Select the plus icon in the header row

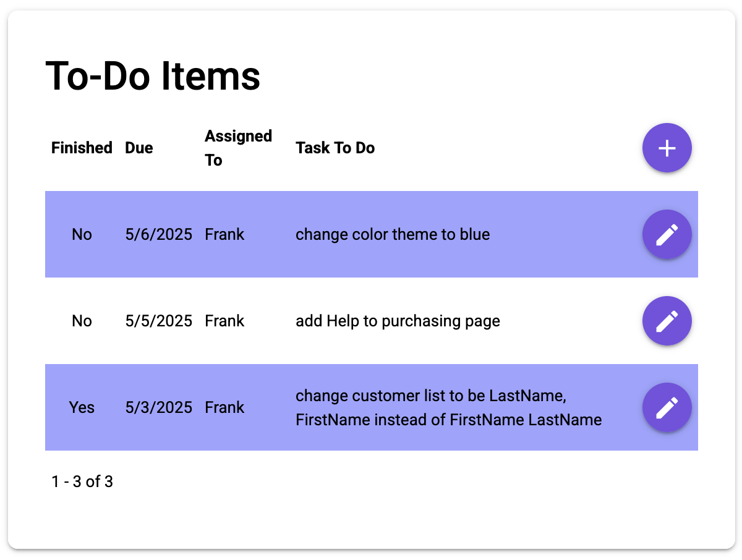coord(667,148)
